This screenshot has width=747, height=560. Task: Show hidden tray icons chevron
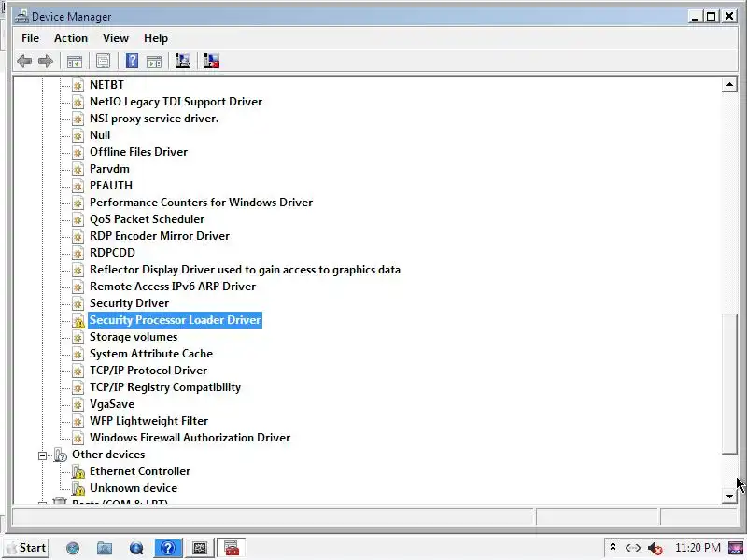tap(613, 547)
